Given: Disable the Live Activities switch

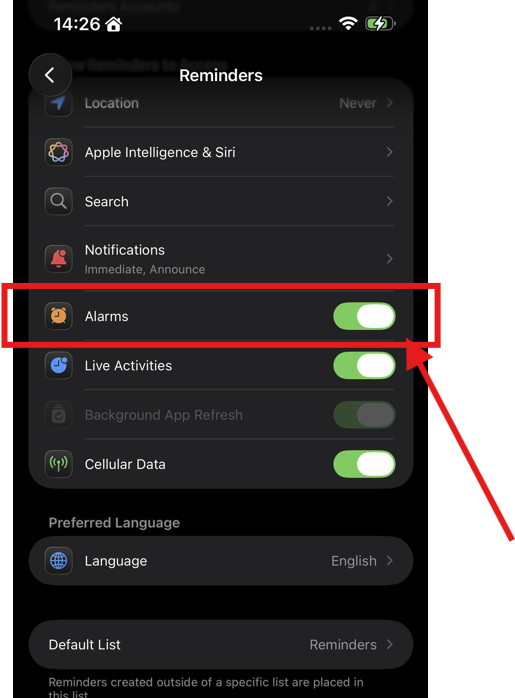Looking at the screenshot, I should point(364,365).
